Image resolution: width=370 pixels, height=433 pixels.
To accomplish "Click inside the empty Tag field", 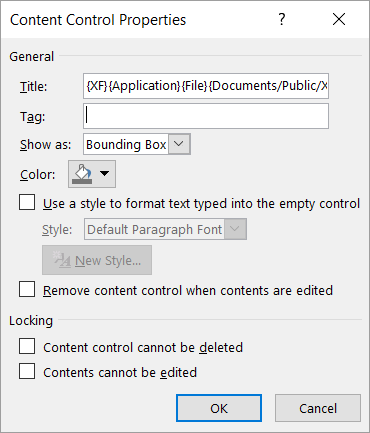I will pyautogui.click(x=206, y=116).
